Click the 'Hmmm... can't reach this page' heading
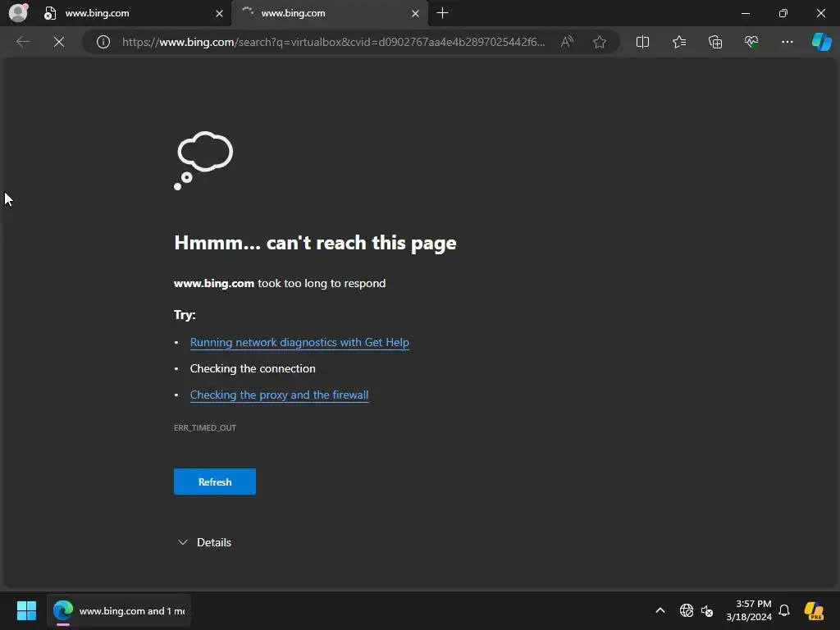The image size is (840, 630). [x=315, y=243]
